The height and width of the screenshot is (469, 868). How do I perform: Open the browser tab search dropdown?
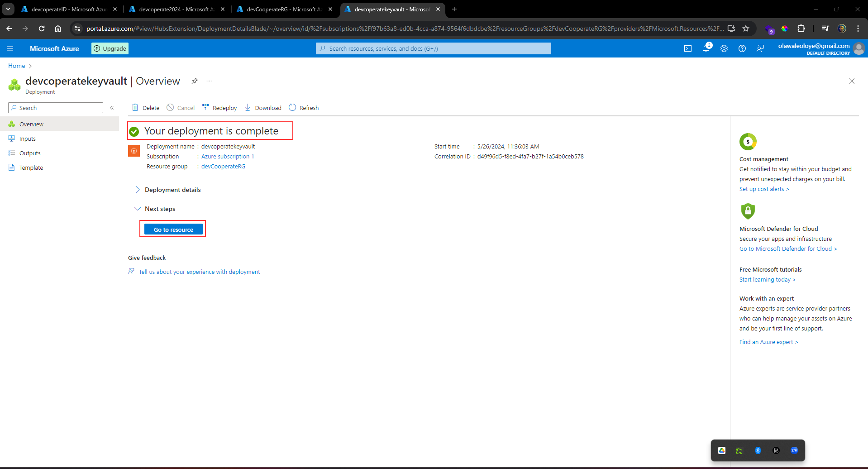click(x=8, y=9)
